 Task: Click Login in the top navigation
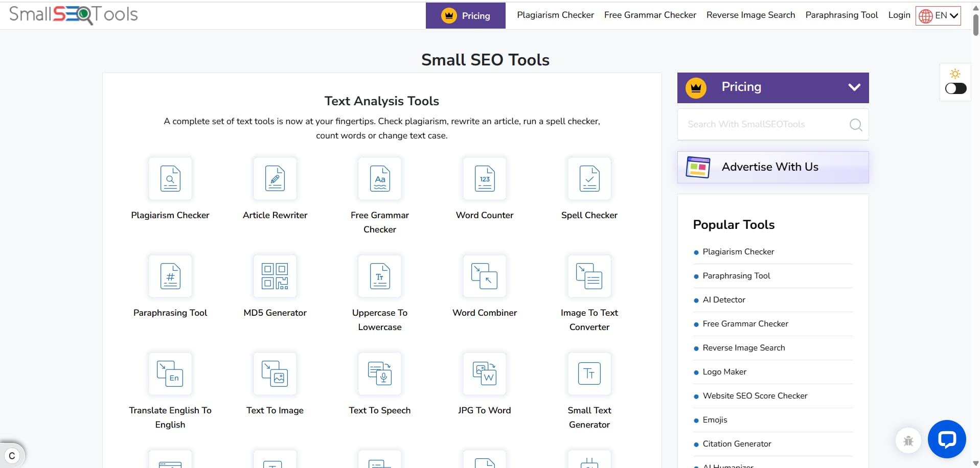pyautogui.click(x=899, y=15)
